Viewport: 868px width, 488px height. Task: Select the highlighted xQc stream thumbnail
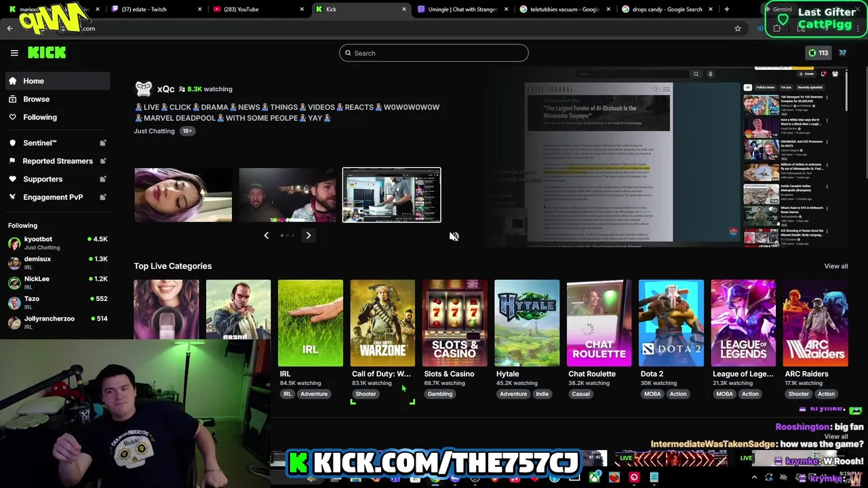(392, 195)
